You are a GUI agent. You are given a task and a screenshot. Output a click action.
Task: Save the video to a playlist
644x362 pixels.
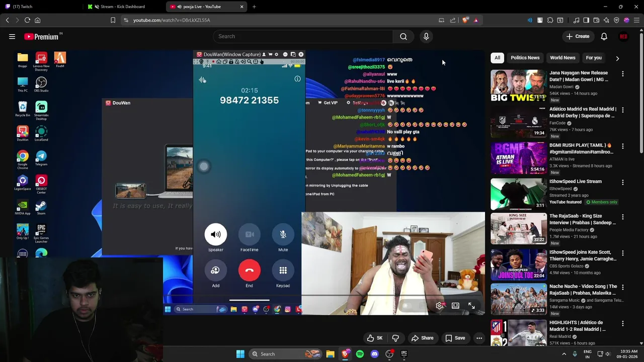[455, 338]
